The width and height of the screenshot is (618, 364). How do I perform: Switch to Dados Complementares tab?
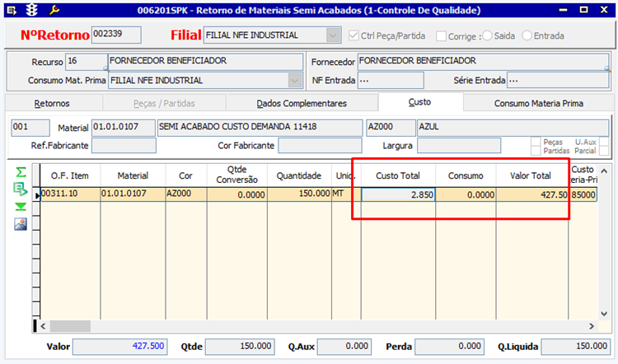click(302, 103)
